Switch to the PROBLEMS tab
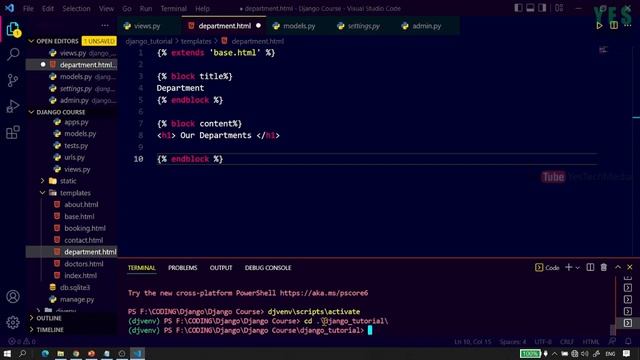The image size is (640, 360). pyautogui.click(x=182, y=268)
